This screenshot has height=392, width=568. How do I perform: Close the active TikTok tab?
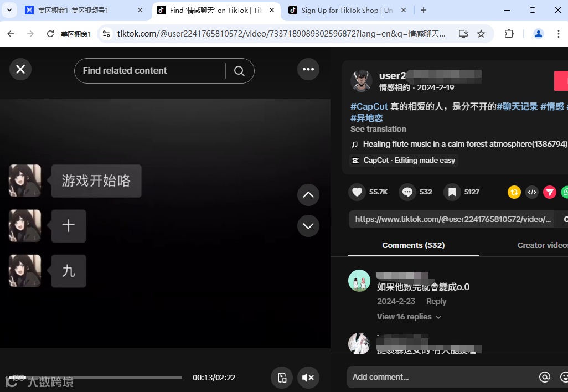pyautogui.click(x=272, y=10)
